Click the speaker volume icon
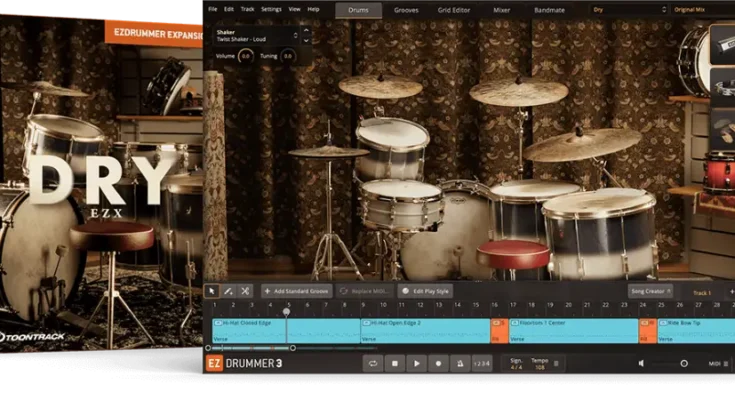Screen dimensions: 735x400 point(642,363)
